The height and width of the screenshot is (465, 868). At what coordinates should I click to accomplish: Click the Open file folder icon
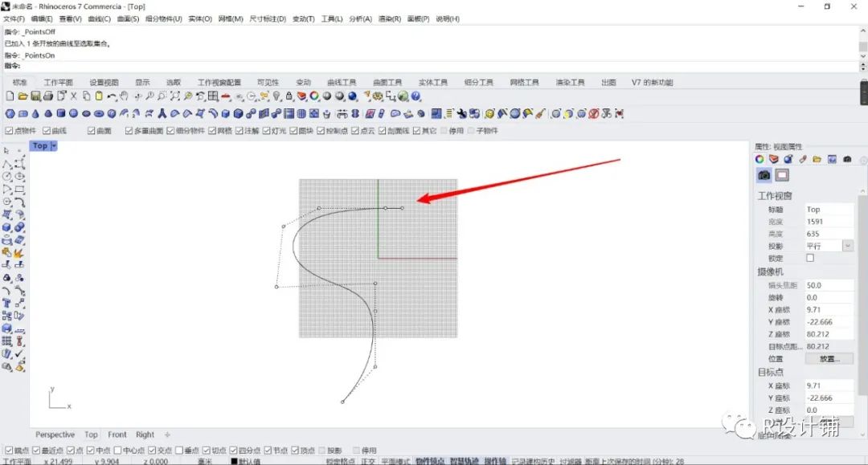(23, 96)
